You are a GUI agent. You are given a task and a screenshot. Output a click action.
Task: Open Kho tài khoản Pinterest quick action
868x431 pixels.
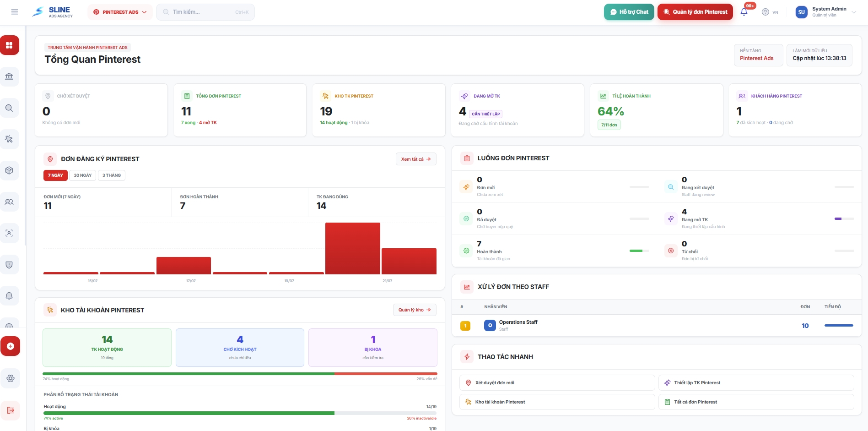click(557, 402)
